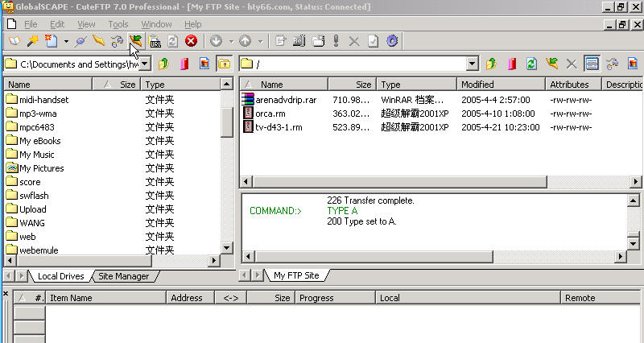Click remote list horizontal scroll right arrow
Image resolution: width=644 pixels, height=343 pixels.
click(635, 181)
